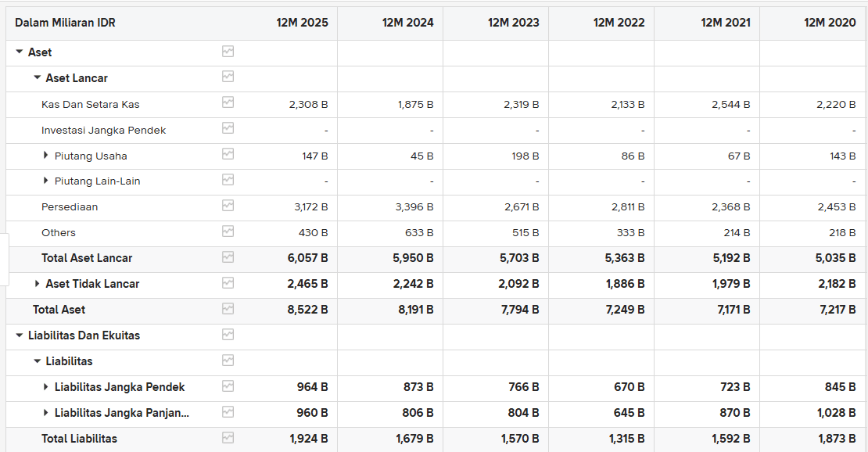Show chart for Investasi Jangka Pendek
The height and width of the screenshot is (452, 868).
pos(228,128)
